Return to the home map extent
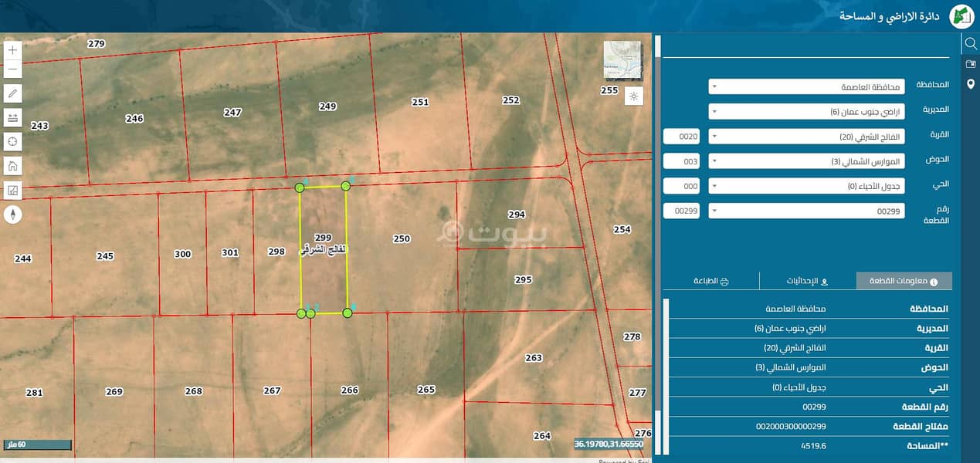Image resolution: width=980 pixels, height=463 pixels. coord(13,165)
